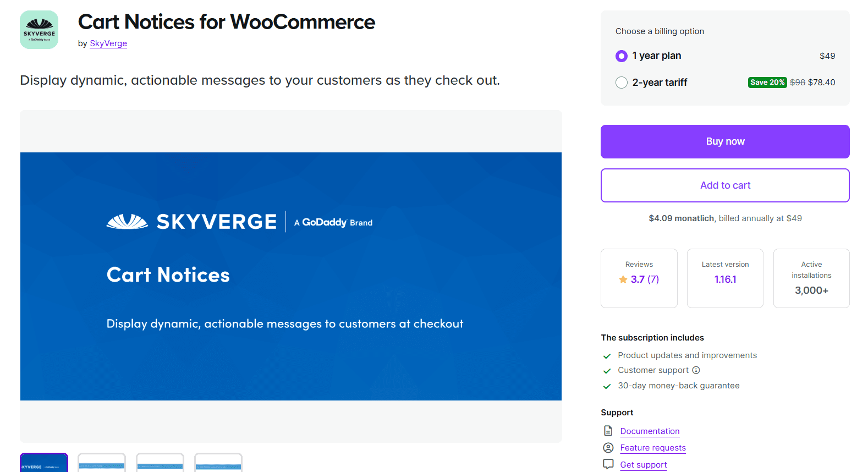Select the 2-year tariff billing option
Image resolution: width=868 pixels, height=472 pixels.
(x=621, y=82)
